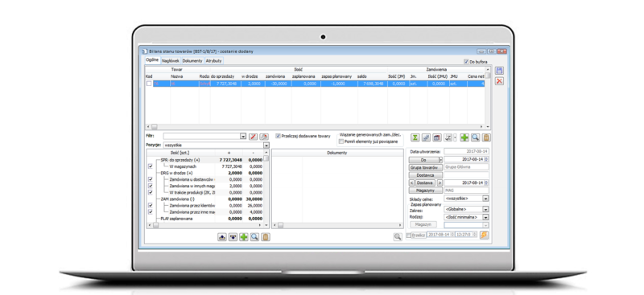
Task: Click the Do date button
Action: (x=424, y=159)
